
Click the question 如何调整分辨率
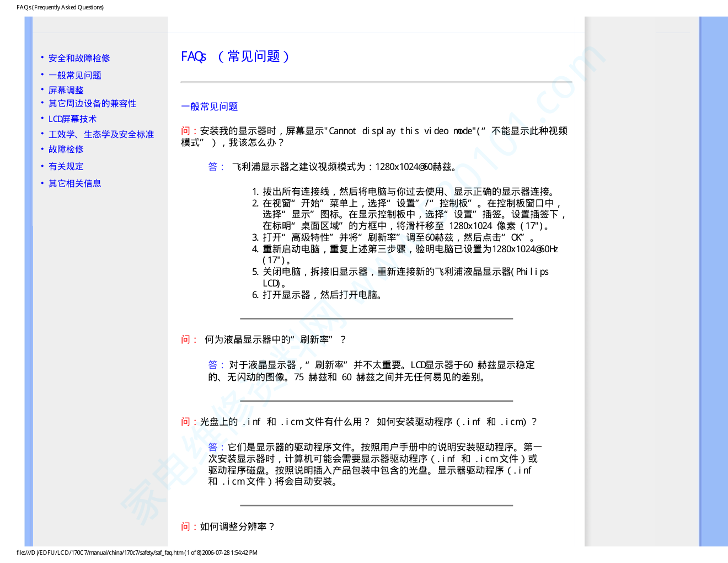pos(228,527)
